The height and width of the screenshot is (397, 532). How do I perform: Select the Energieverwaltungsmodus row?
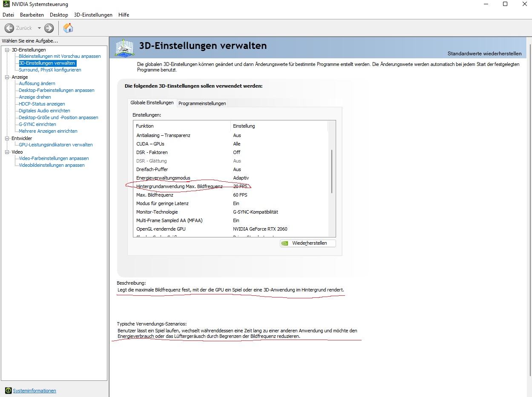(230, 178)
